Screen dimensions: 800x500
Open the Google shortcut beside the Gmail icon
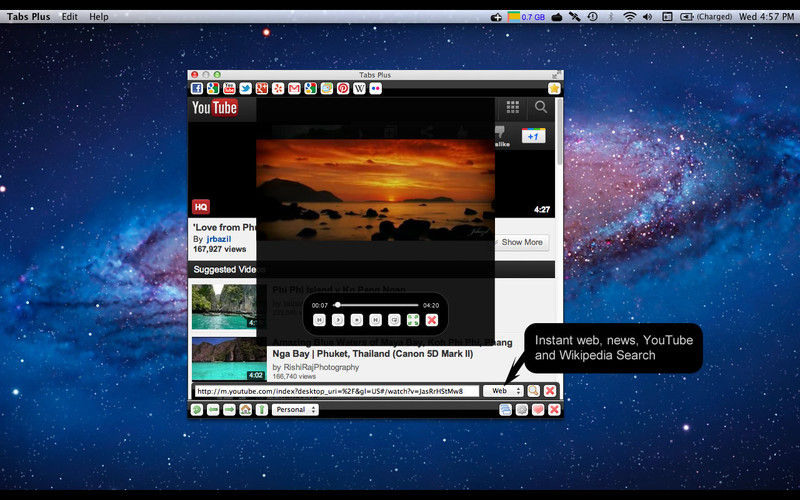point(311,89)
